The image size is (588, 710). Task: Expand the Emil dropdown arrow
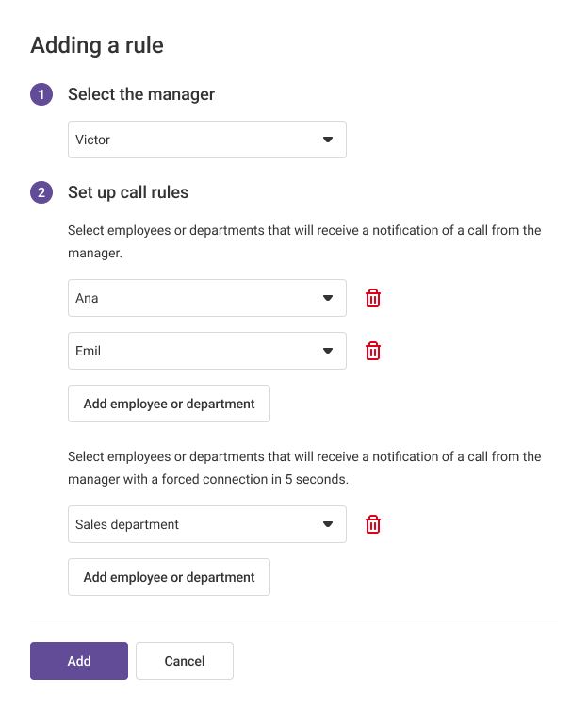328,351
